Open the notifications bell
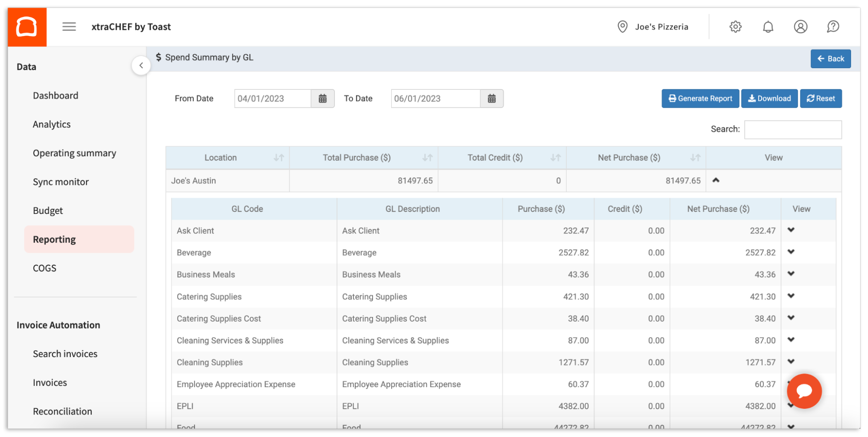The width and height of the screenshot is (868, 437). pyautogui.click(x=768, y=27)
